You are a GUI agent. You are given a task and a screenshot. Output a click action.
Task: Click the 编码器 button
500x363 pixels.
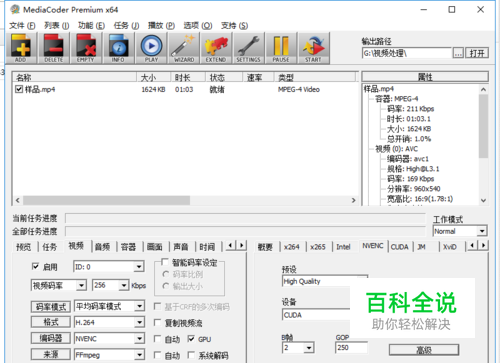[x=51, y=339]
